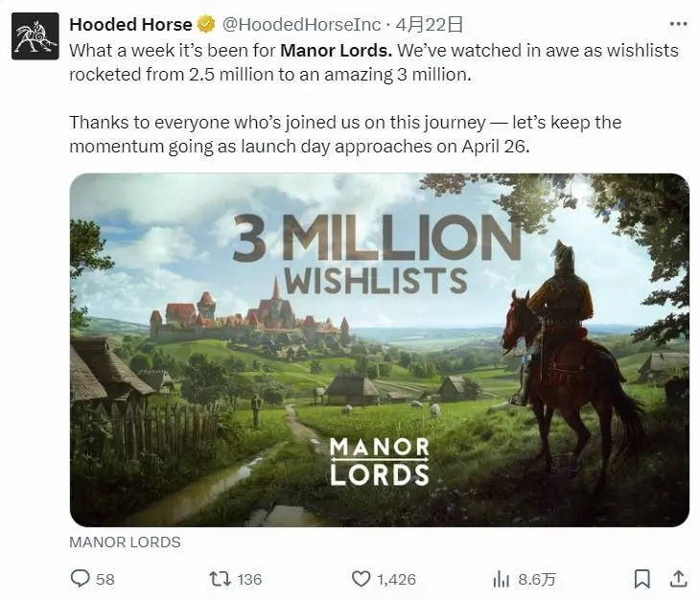The width and height of the screenshot is (700, 600).
Task: Click the white Manor Lords logo in artwork
Action: coord(379,461)
